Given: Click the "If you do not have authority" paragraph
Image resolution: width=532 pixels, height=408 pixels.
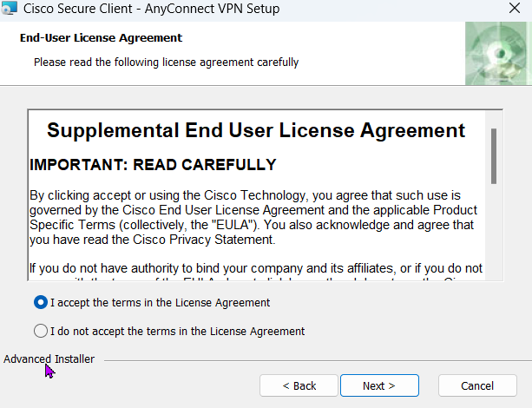Looking at the screenshot, I should [256, 268].
